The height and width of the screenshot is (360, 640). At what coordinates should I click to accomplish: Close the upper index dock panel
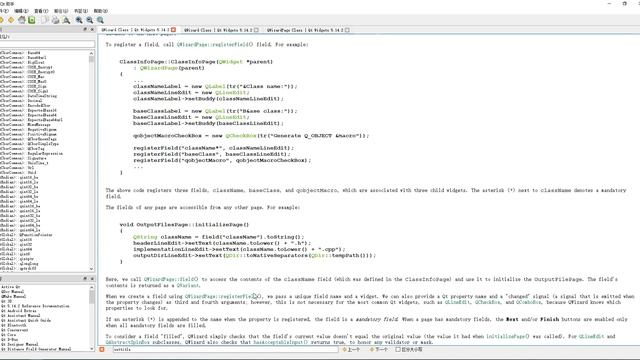[92, 29]
